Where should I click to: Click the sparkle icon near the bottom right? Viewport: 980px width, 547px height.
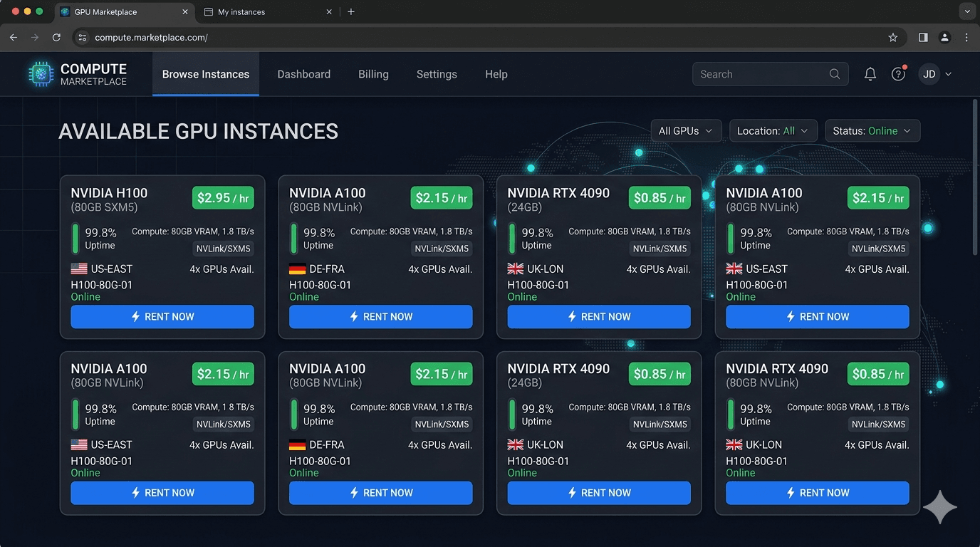[x=940, y=506]
